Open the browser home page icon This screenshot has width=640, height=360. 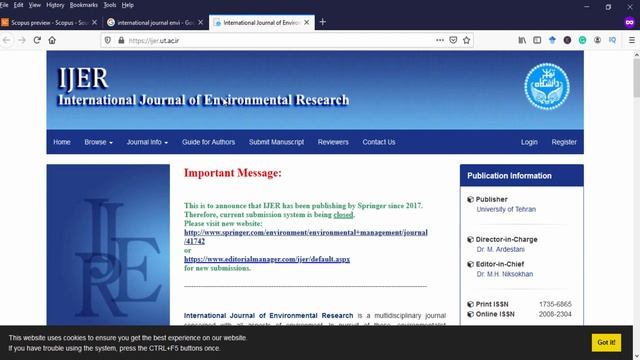click(52, 40)
